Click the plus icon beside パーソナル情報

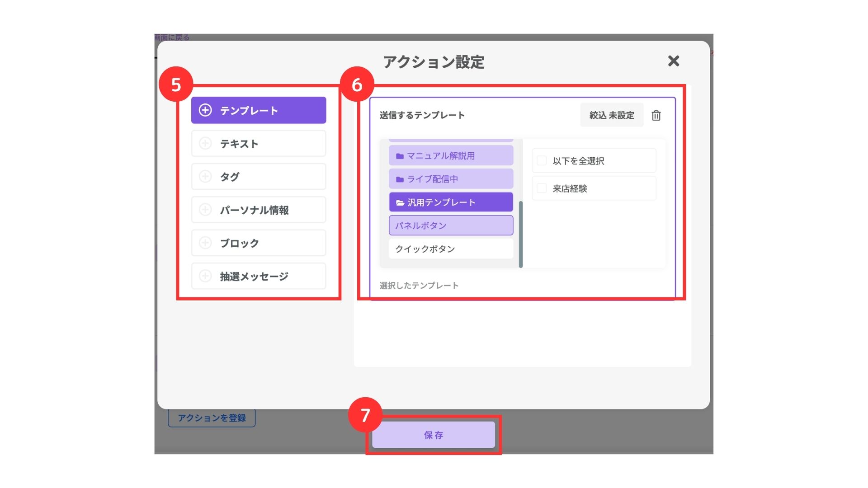tap(205, 210)
